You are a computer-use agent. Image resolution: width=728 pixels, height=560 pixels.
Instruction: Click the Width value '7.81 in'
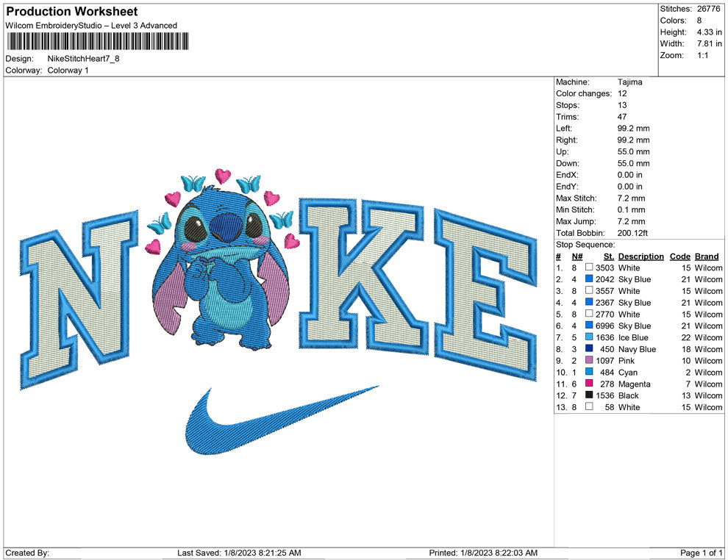pyautogui.click(x=709, y=43)
